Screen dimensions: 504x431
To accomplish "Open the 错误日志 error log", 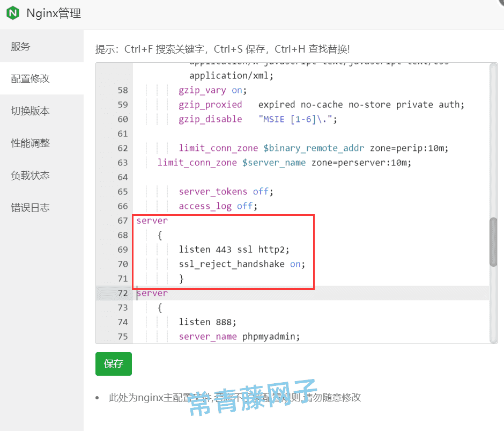I will pos(29,207).
